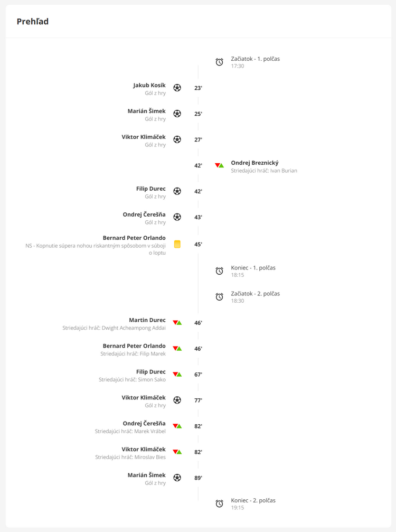Viewport: 396px width, 532px height.
Task: Click the clock icon for Začiatok - 1. polčas
Action: click(x=219, y=62)
